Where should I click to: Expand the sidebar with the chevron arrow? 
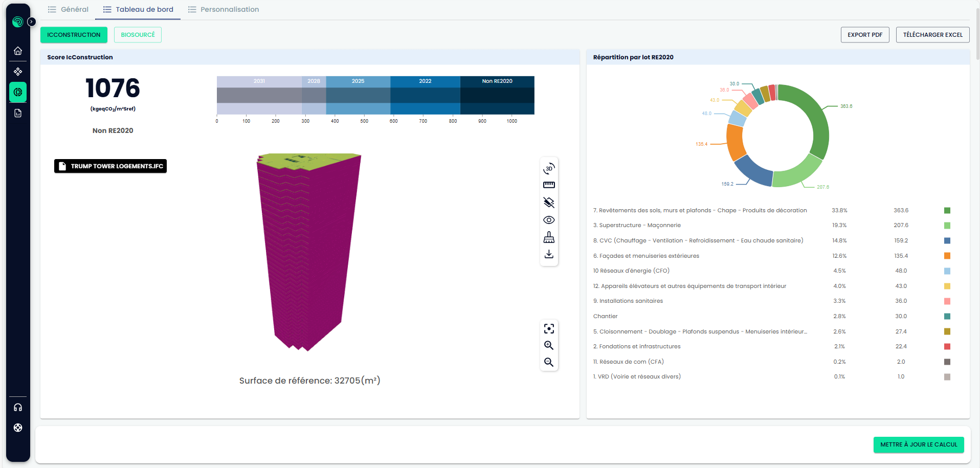pos(32,21)
